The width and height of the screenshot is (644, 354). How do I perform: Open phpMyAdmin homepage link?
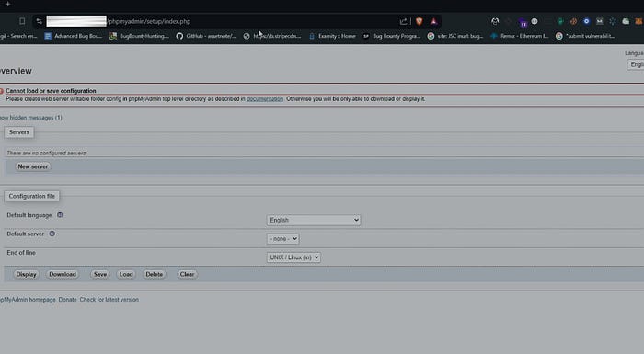[x=28, y=300]
